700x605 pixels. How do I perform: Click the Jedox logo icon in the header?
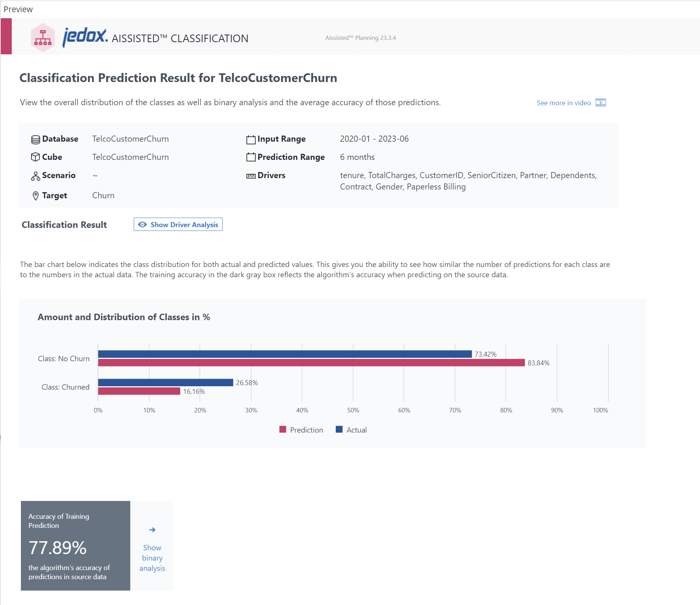(x=43, y=37)
